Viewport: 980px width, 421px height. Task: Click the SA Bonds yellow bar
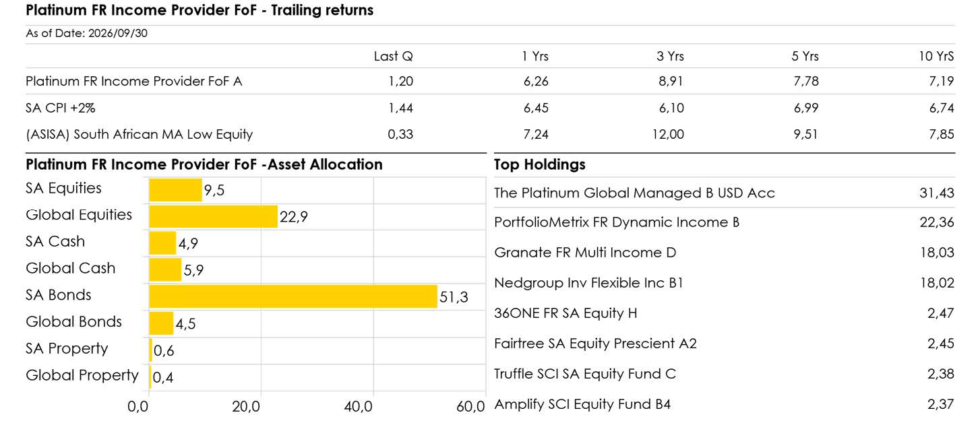[293, 296]
